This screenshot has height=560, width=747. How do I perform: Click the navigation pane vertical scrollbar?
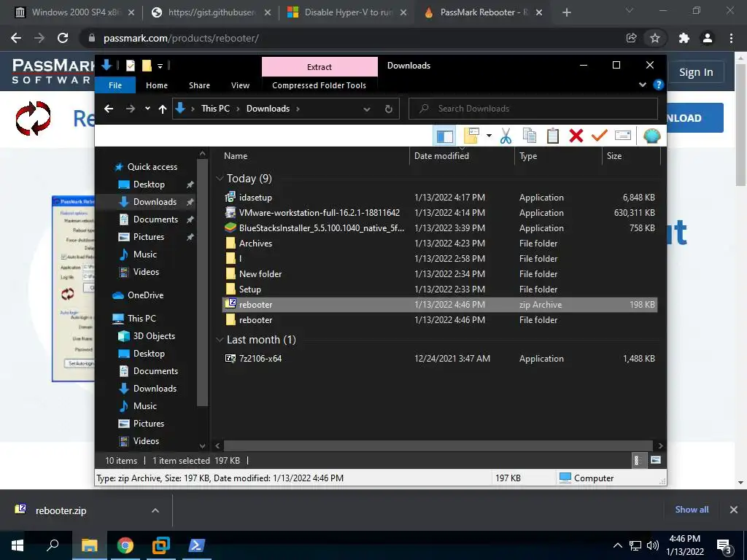(x=203, y=282)
